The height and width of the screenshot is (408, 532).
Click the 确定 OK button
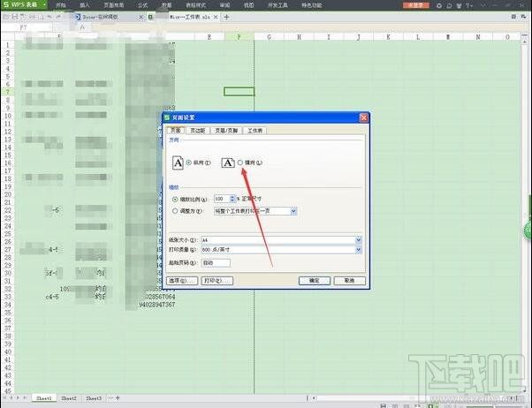(314, 280)
